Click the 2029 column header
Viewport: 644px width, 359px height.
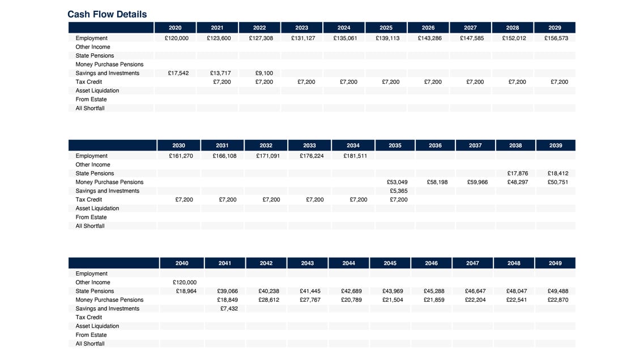click(x=555, y=28)
